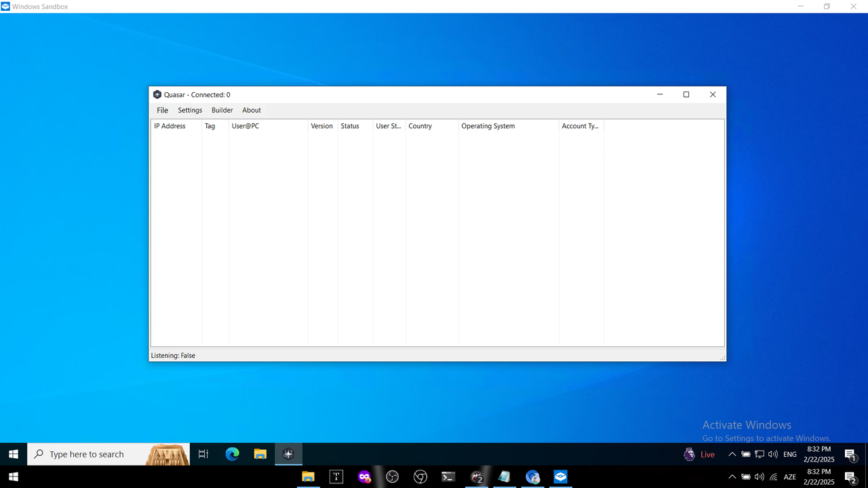The image size is (868, 488).
Task: Sort by the Status column header
Action: (x=355, y=126)
